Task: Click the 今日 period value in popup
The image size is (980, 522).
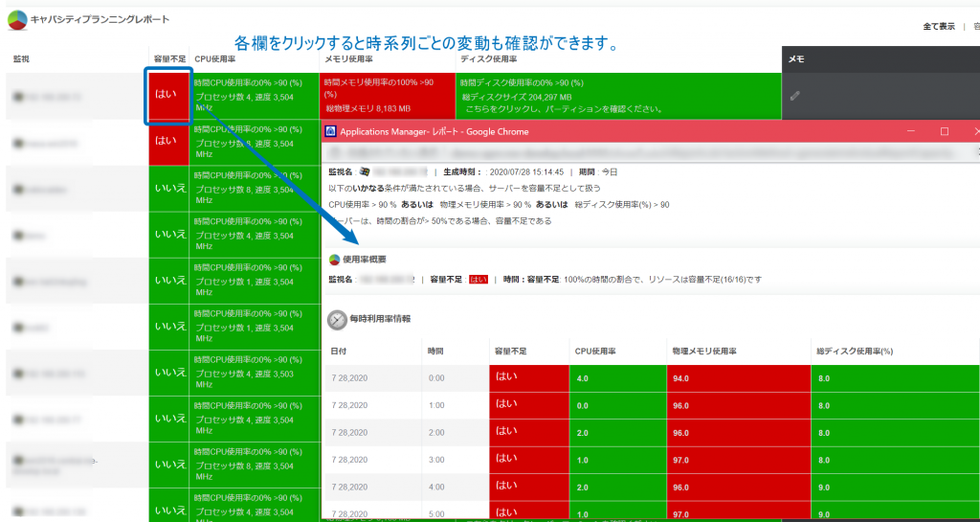Action: [610, 171]
